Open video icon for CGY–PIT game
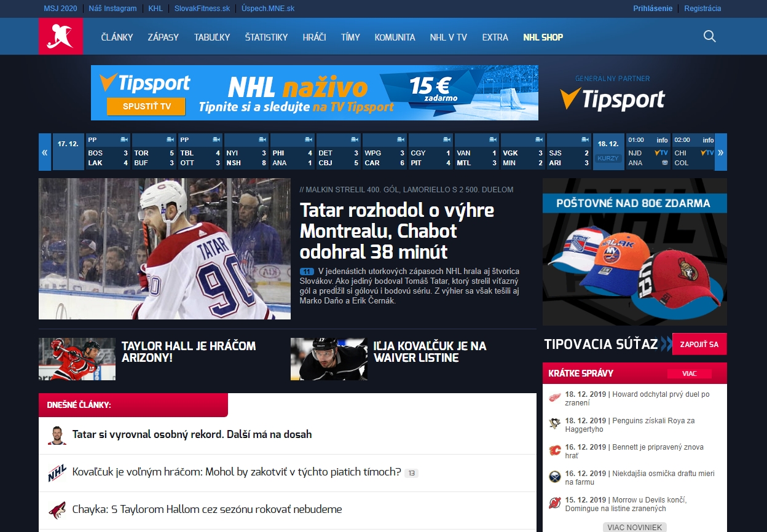Viewport: 767px width, 532px height. click(447, 139)
